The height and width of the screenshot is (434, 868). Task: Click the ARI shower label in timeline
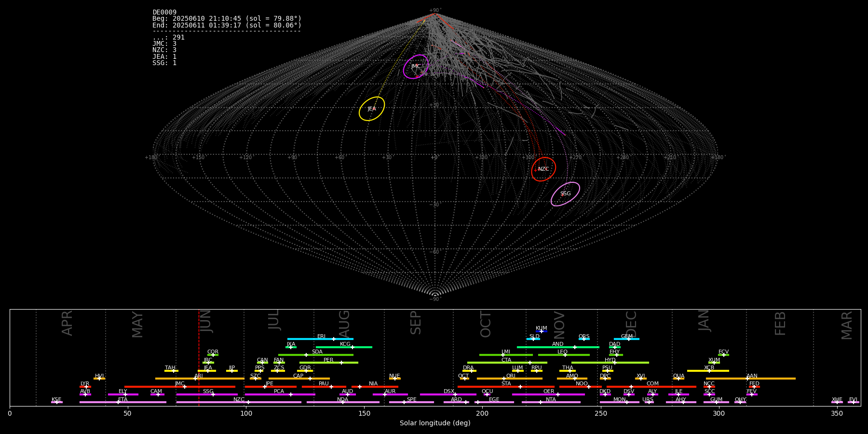(199, 376)
